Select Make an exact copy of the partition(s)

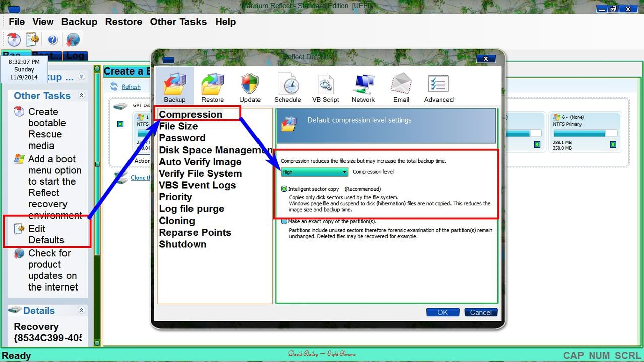[x=284, y=221]
